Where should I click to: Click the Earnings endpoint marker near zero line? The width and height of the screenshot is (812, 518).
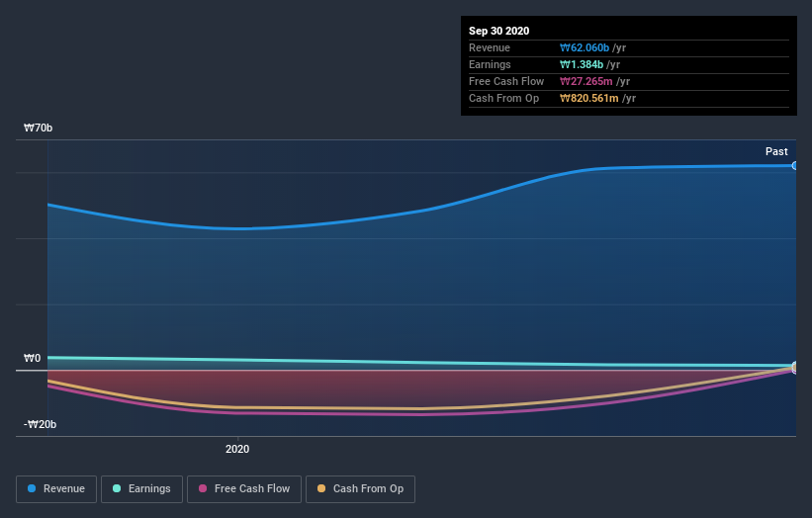click(x=795, y=366)
